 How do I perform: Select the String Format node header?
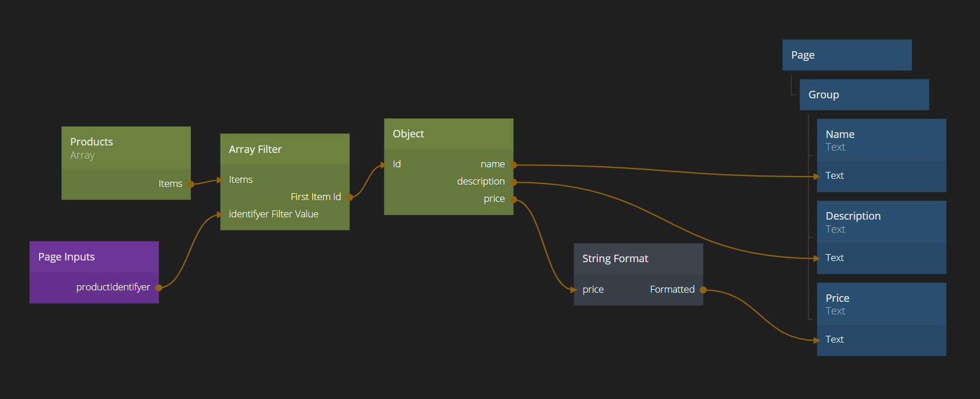pyautogui.click(x=638, y=259)
